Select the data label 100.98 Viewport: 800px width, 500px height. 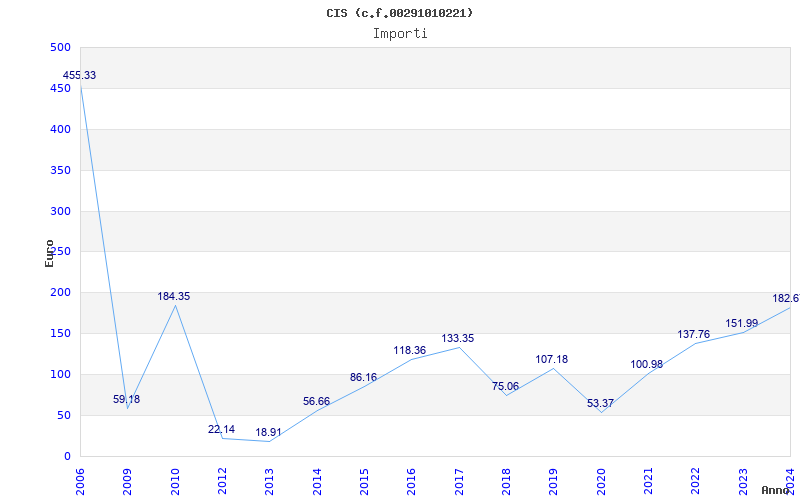pyautogui.click(x=646, y=365)
